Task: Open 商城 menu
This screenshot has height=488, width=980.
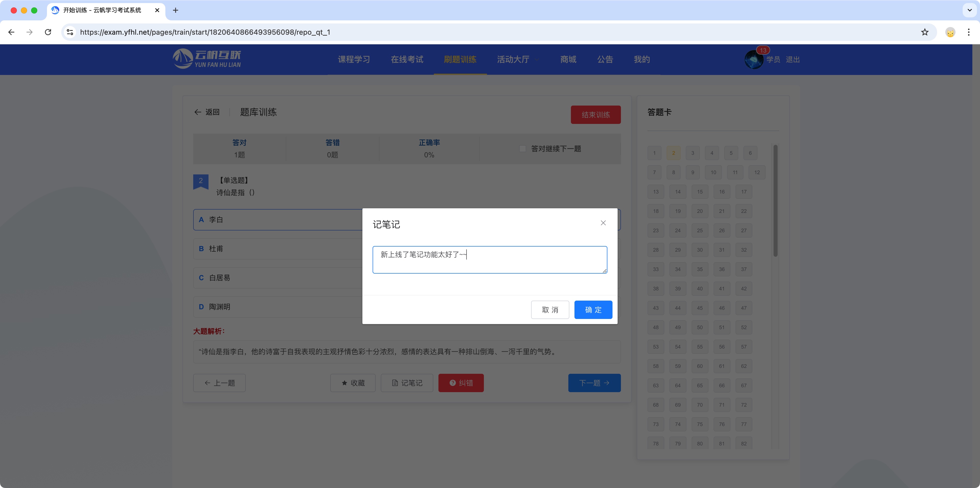Action: pos(568,59)
